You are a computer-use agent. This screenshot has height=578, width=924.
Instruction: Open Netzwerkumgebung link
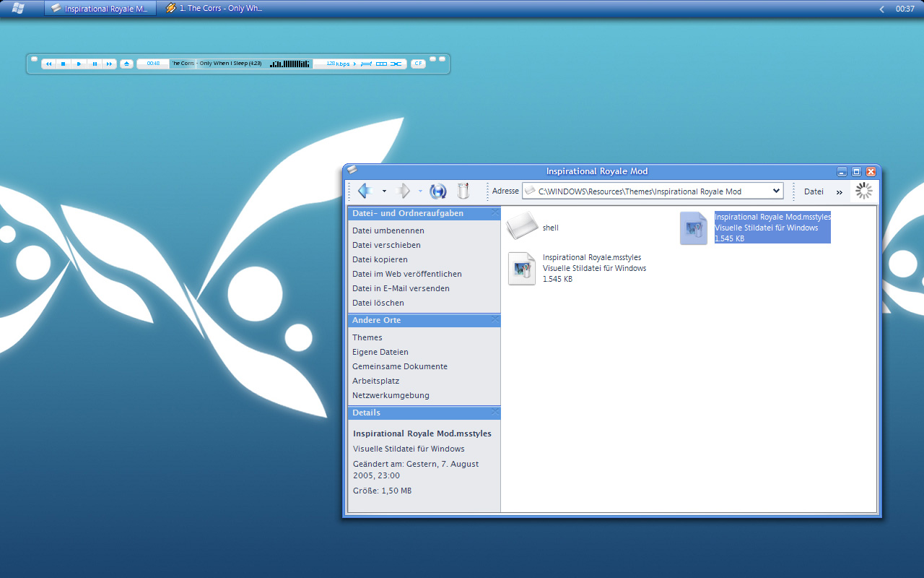point(391,395)
